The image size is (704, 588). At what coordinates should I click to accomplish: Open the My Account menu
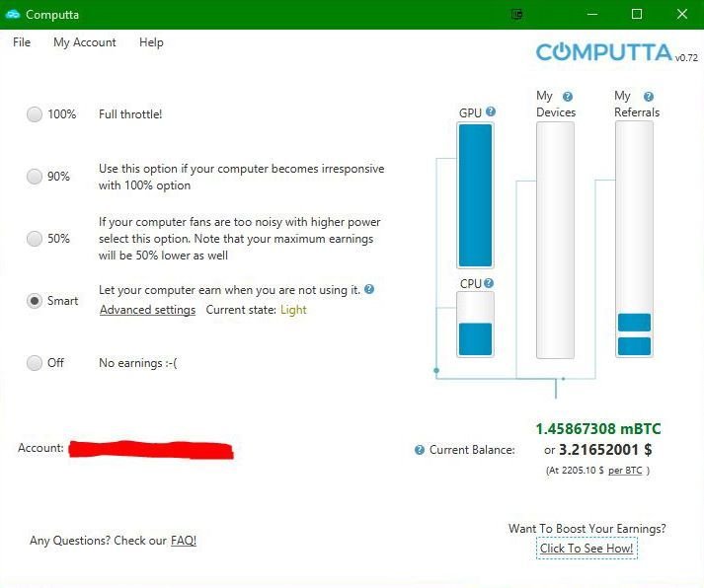pyautogui.click(x=84, y=42)
